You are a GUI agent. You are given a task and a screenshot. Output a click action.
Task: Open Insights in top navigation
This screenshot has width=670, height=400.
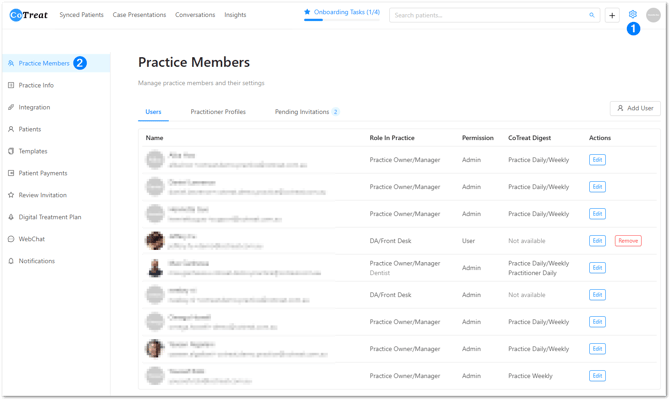coord(235,15)
